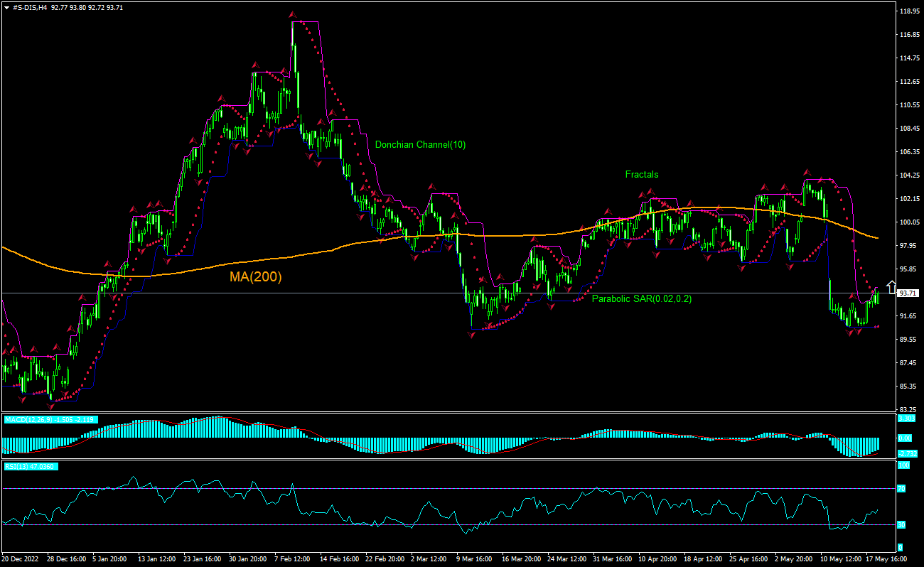Toggle the Fractals indicator label

tap(641, 174)
